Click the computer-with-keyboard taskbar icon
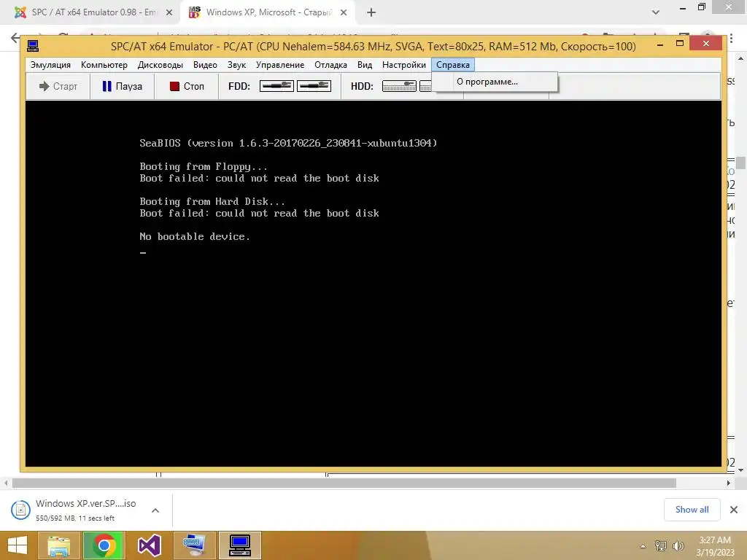747x560 pixels. 194,545
